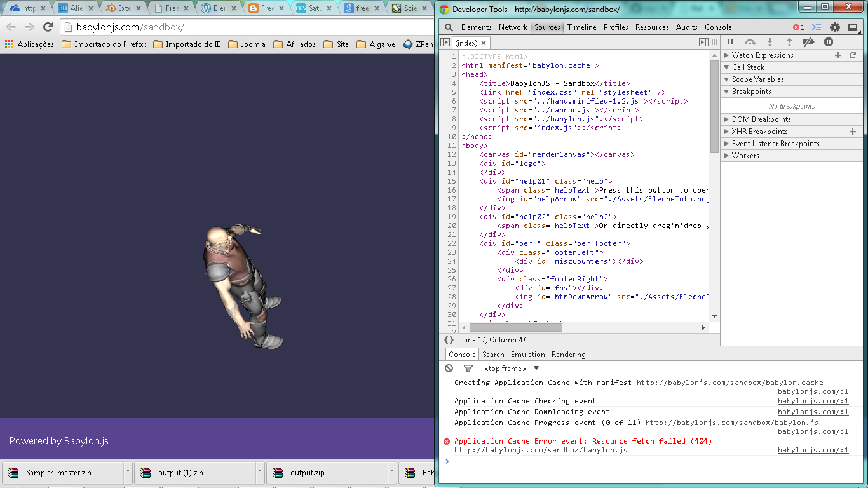Close the (index) file tab

pos(484,43)
